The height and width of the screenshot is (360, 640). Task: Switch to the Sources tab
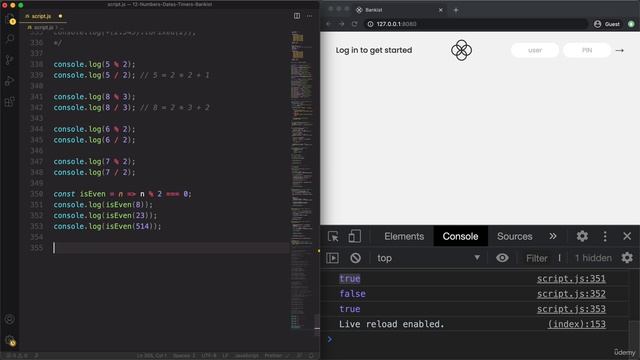point(515,236)
